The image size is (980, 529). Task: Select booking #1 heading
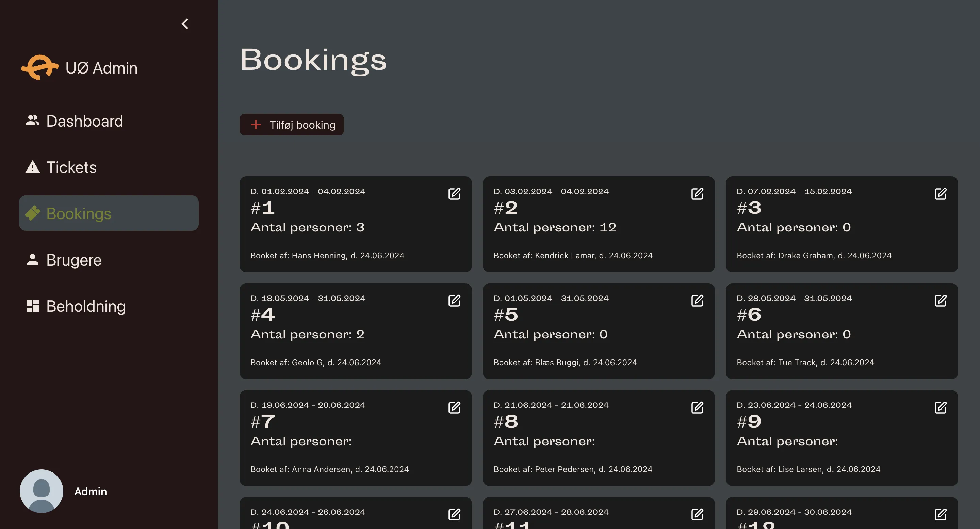point(262,208)
